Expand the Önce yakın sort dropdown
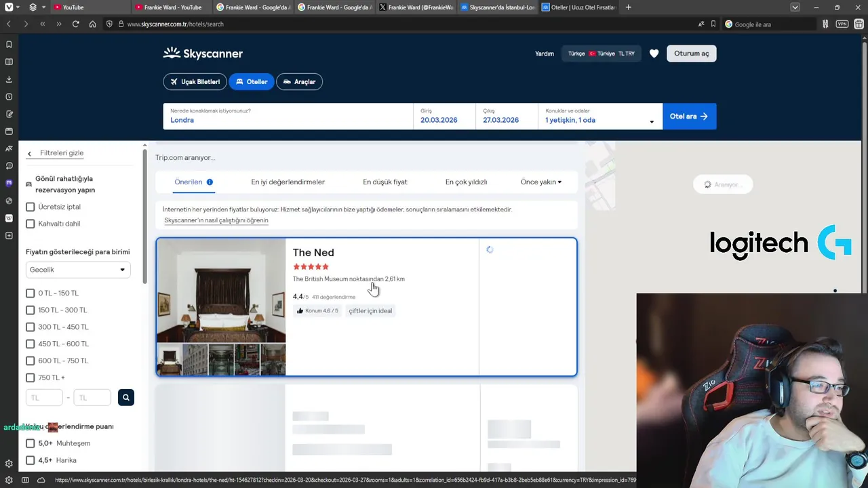 [x=541, y=182]
